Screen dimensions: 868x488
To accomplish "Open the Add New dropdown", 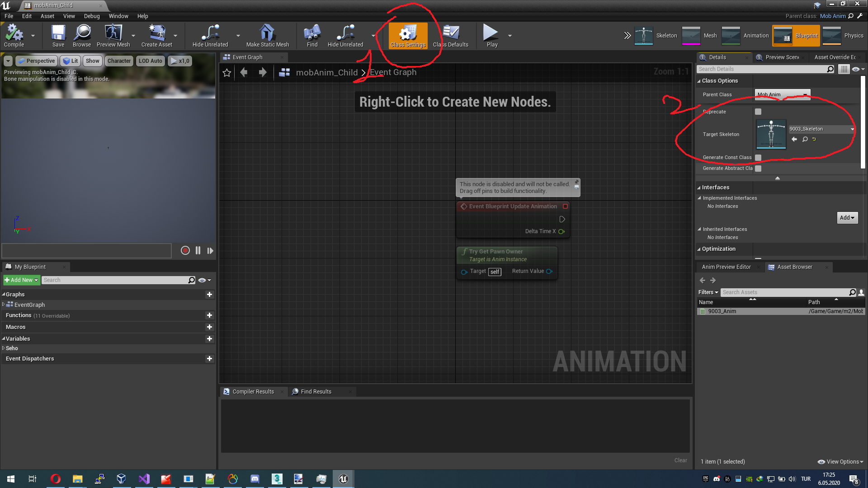I will click(21, 280).
